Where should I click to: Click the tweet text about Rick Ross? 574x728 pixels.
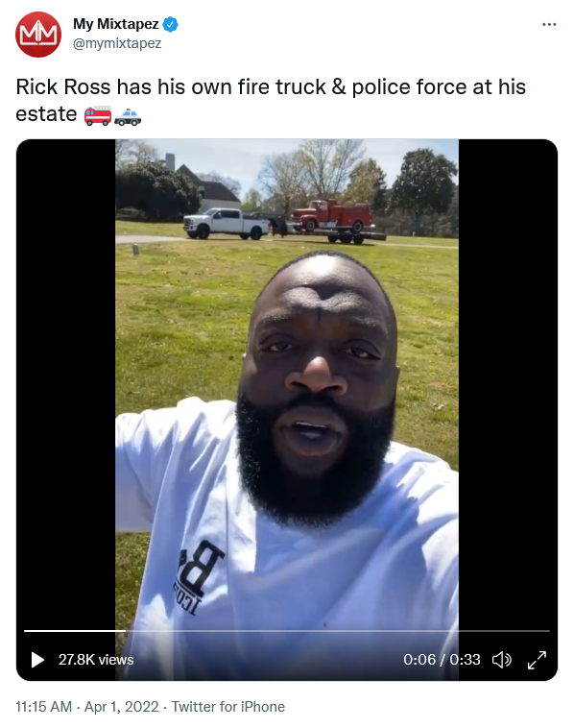[271, 100]
